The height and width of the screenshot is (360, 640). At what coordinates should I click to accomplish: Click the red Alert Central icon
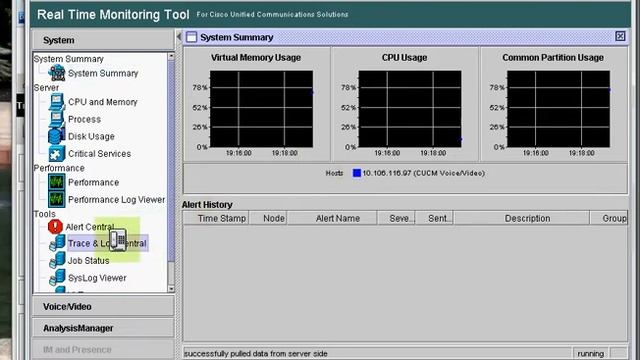tap(55, 227)
